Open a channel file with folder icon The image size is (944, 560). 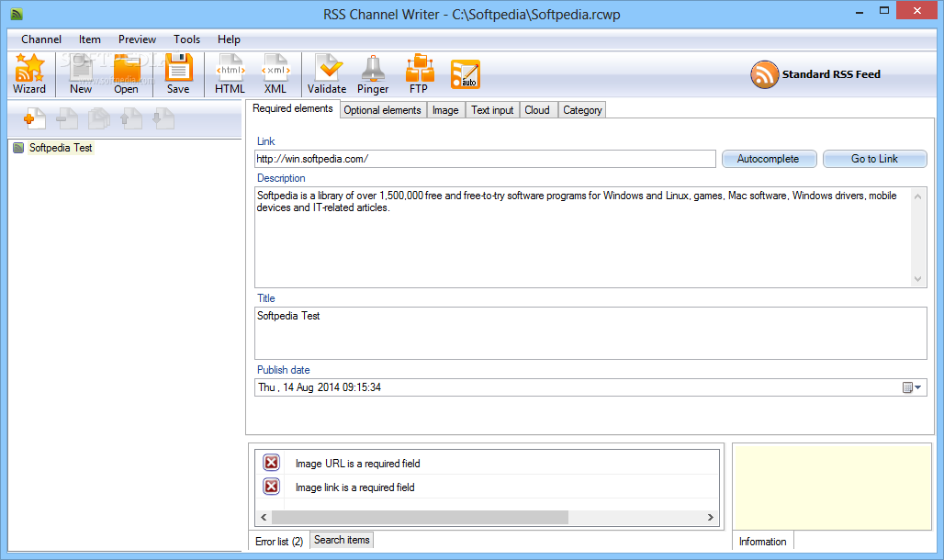pyautogui.click(x=127, y=73)
